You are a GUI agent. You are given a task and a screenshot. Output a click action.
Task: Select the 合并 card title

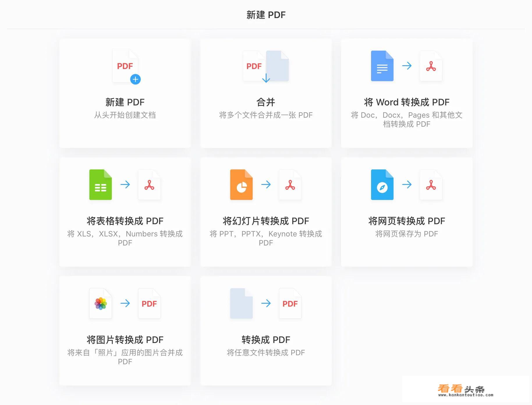[266, 102]
